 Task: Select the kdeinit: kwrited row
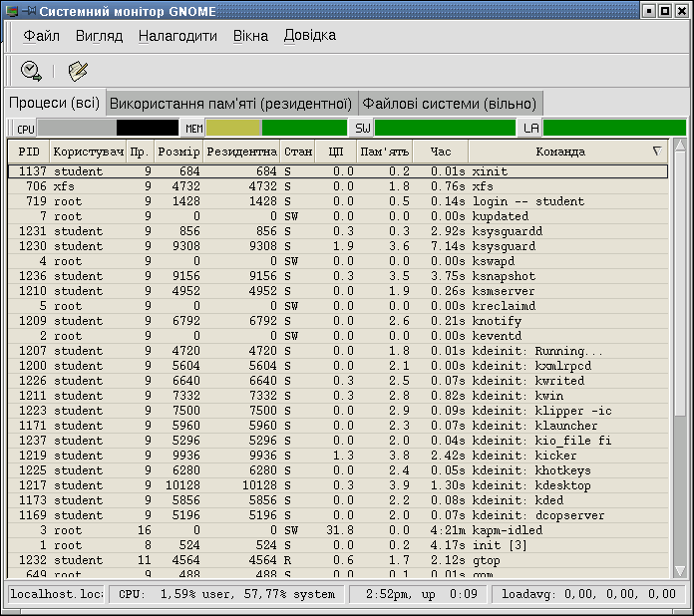pyautogui.click(x=338, y=381)
